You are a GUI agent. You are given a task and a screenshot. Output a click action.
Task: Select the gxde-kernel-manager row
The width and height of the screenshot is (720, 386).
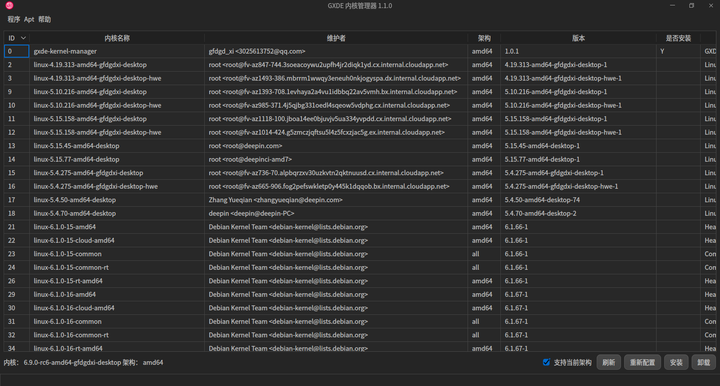(360, 51)
